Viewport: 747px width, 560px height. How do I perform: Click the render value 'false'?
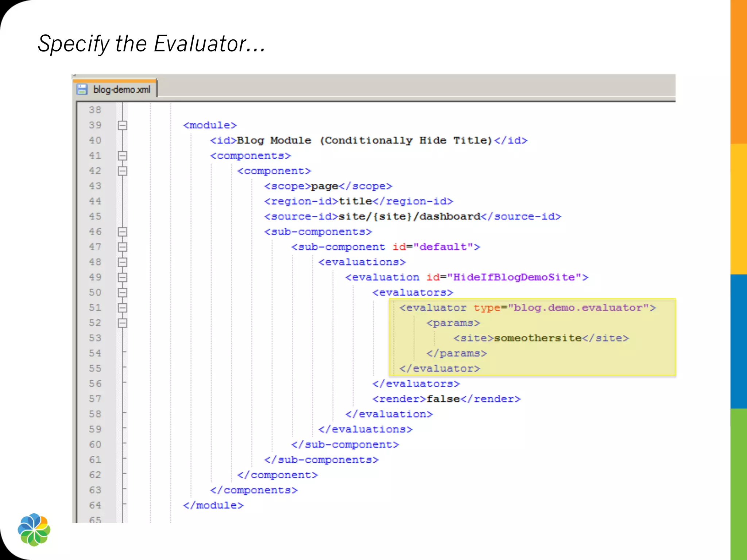click(444, 399)
